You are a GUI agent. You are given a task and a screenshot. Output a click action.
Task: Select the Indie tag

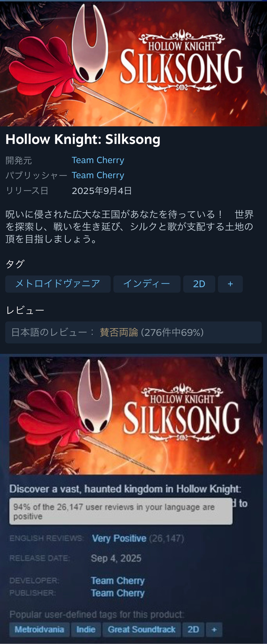click(86, 629)
